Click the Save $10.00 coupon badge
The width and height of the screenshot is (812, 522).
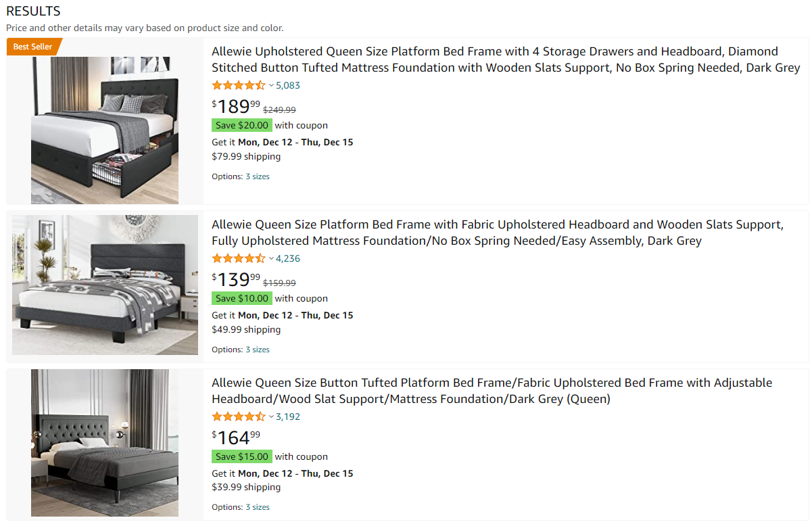(242, 298)
